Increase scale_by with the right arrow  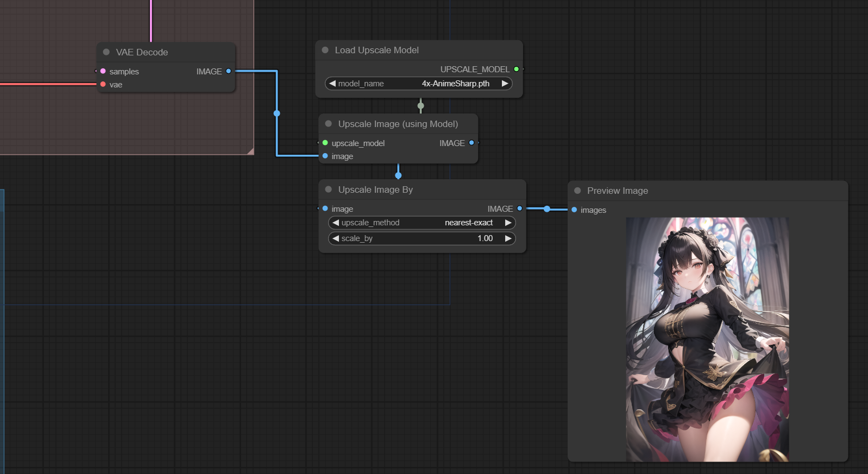point(508,238)
